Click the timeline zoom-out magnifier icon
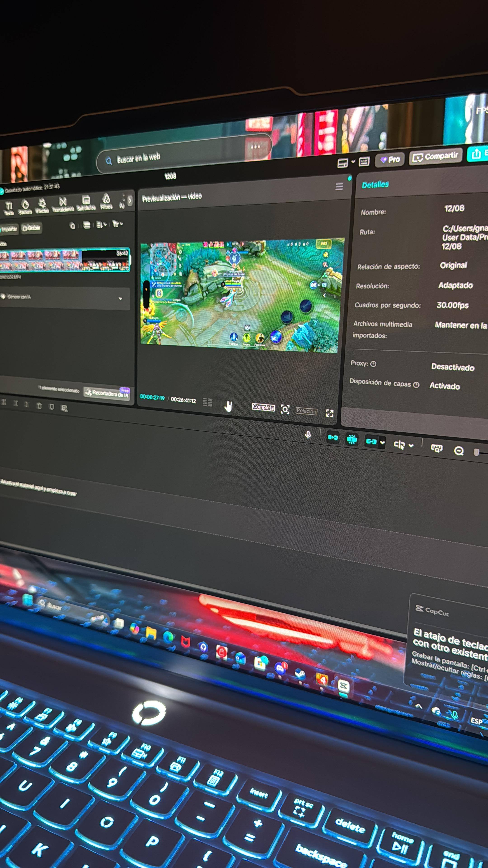The width and height of the screenshot is (488, 868). [459, 451]
